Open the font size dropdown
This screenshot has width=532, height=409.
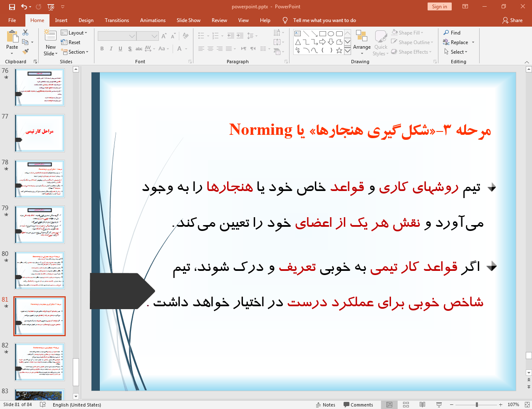pyautogui.click(x=154, y=36)
